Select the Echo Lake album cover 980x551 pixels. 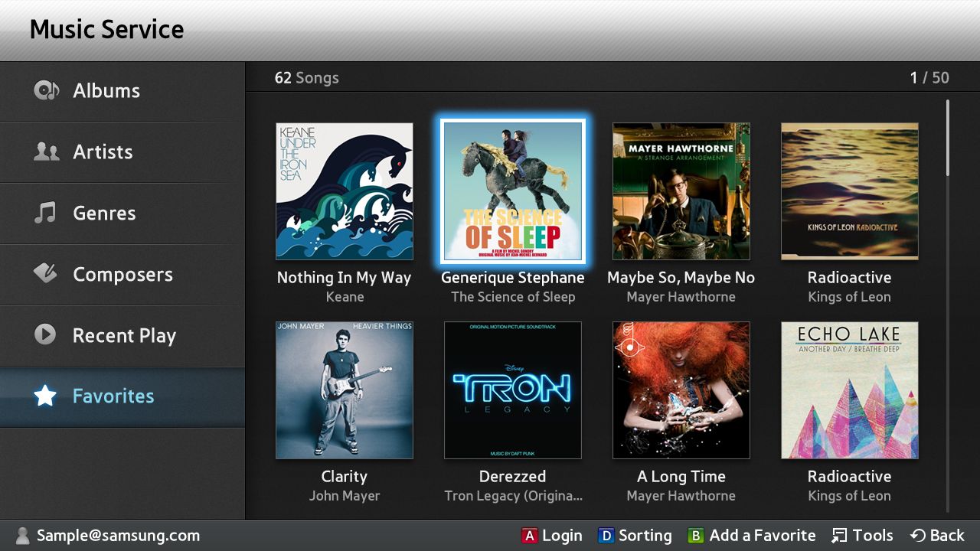pyautogui.click(x=850, y=390)
